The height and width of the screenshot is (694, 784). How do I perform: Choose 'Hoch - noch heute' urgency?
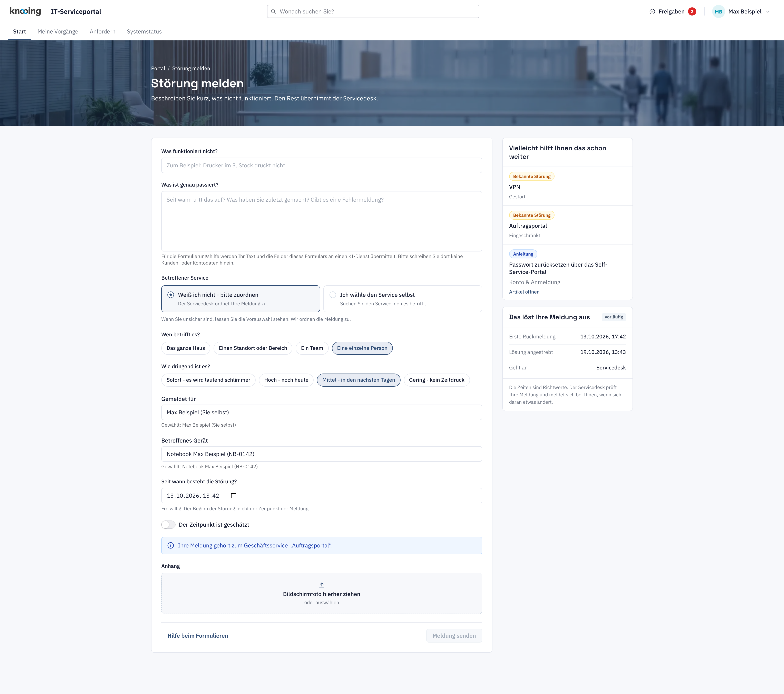coord(286,380)
